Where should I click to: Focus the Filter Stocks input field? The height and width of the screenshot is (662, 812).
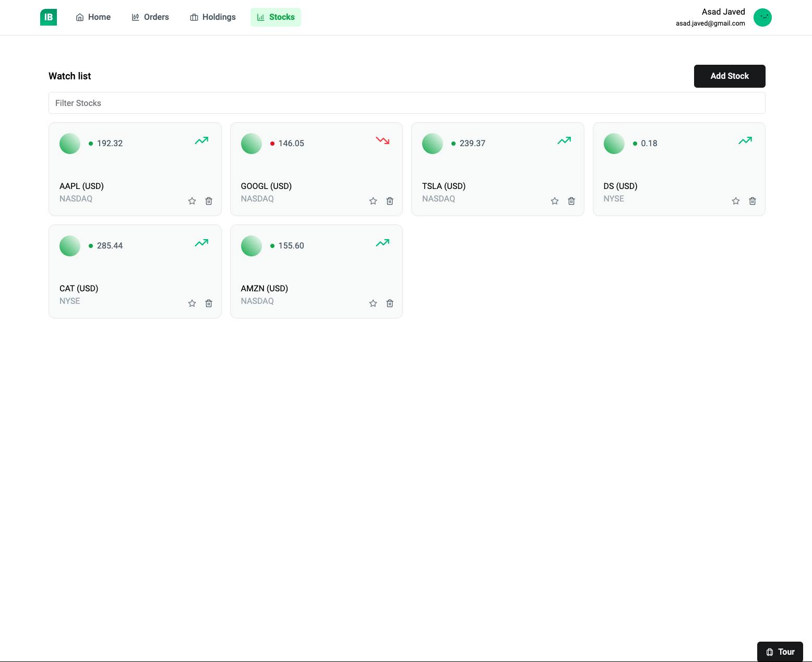407,103
